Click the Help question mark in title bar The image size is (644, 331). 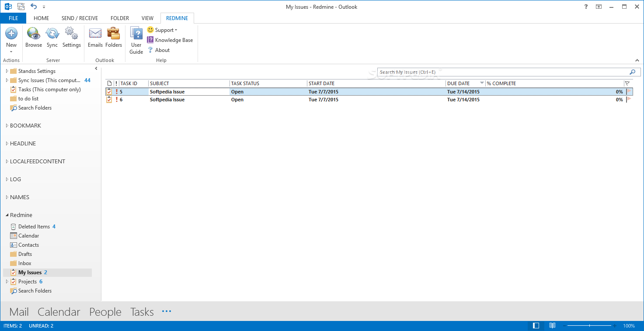pos(586,7)
